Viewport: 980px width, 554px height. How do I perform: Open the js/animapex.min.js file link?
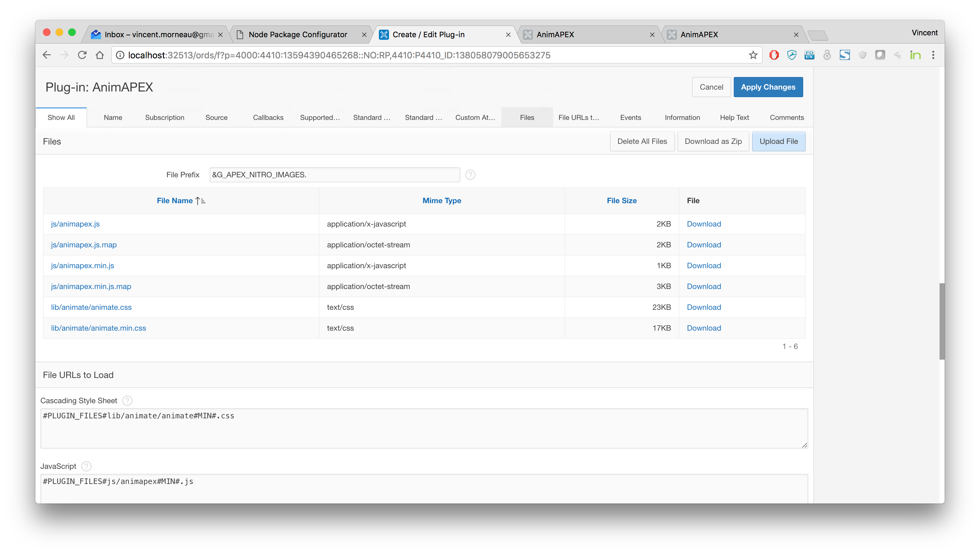point(83,266)
